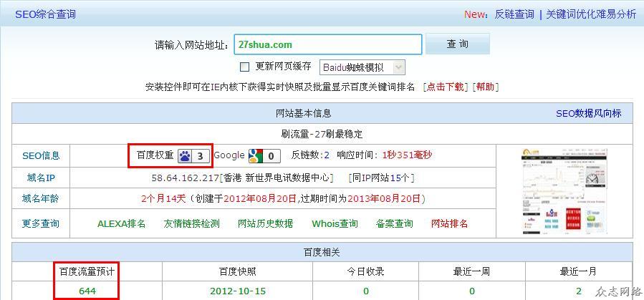Open the Whois查询 link
Screen dimensions: 644x300
coord(335,223)
